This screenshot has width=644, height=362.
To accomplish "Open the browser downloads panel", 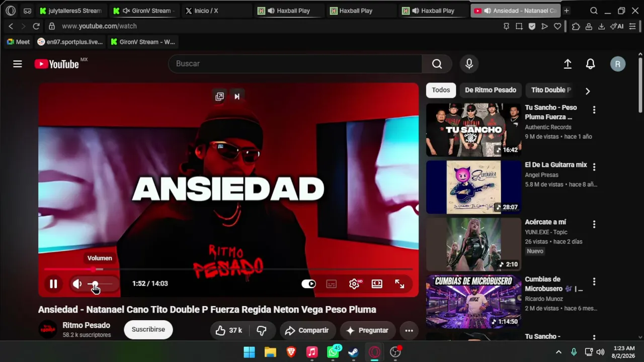I will pyautogui.click(x=601, y=26).
